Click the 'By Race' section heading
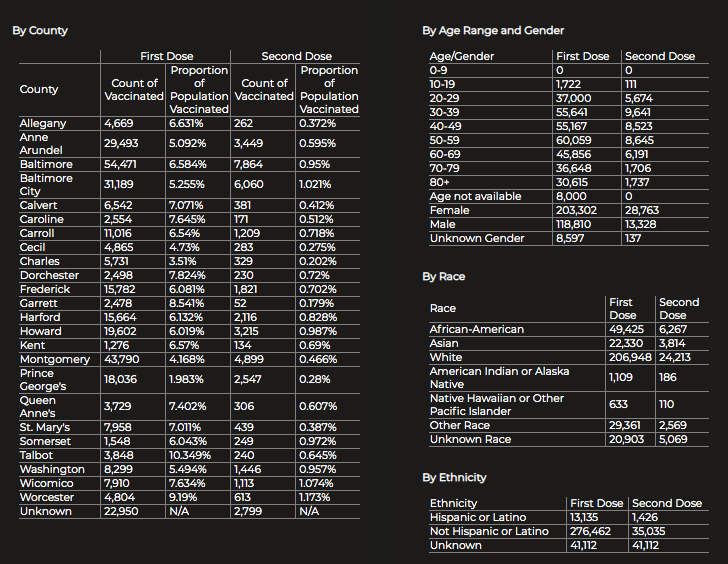The image size is (728, 564). (x=443, y=276)
